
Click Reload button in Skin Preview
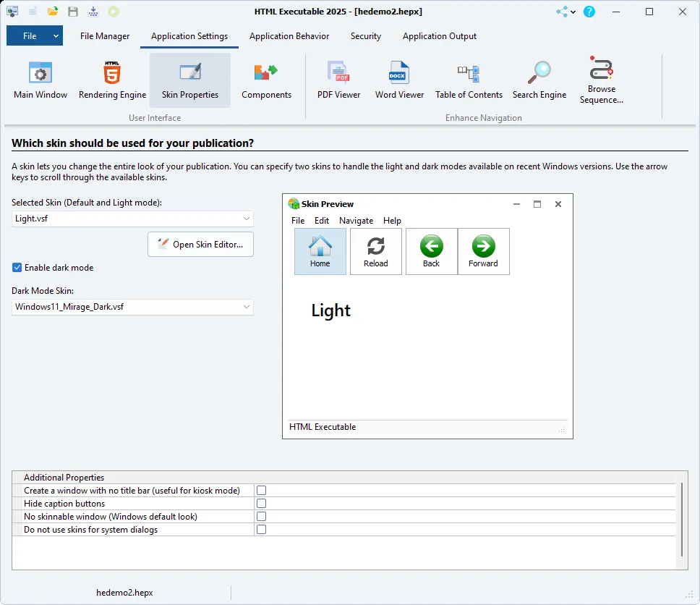click(x=376, y=252)
